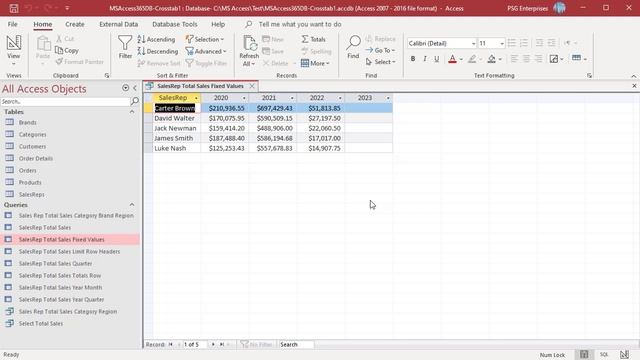Sort records Ascending
The height and width of the screenshot is (360, 640).
[x=156, y=39]
